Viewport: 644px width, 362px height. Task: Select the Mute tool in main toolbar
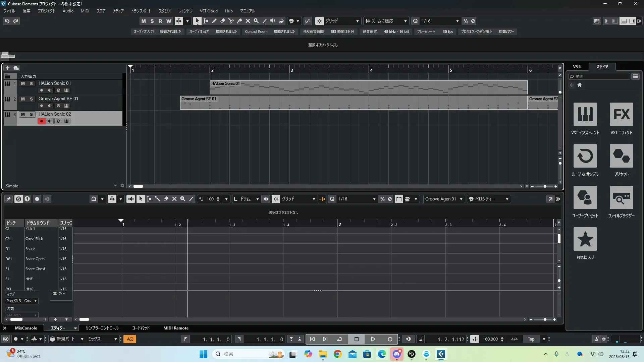(248, 21)
